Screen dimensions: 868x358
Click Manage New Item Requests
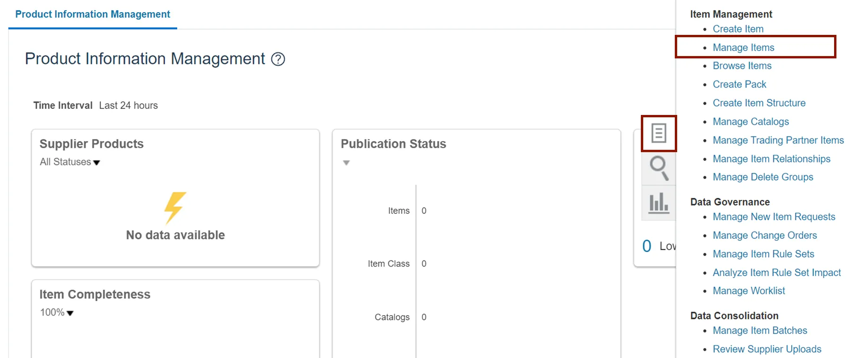774,217
